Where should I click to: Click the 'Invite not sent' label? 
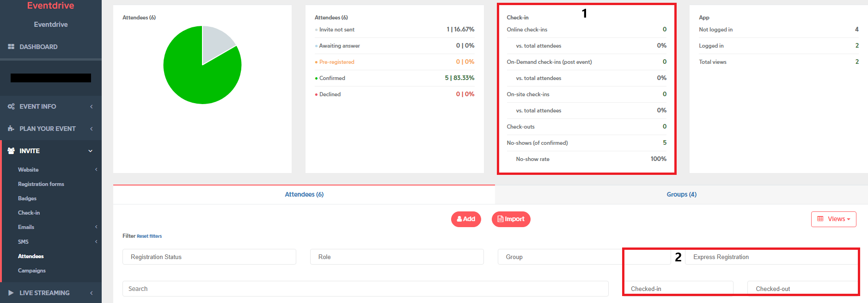(x=337, y=30)
